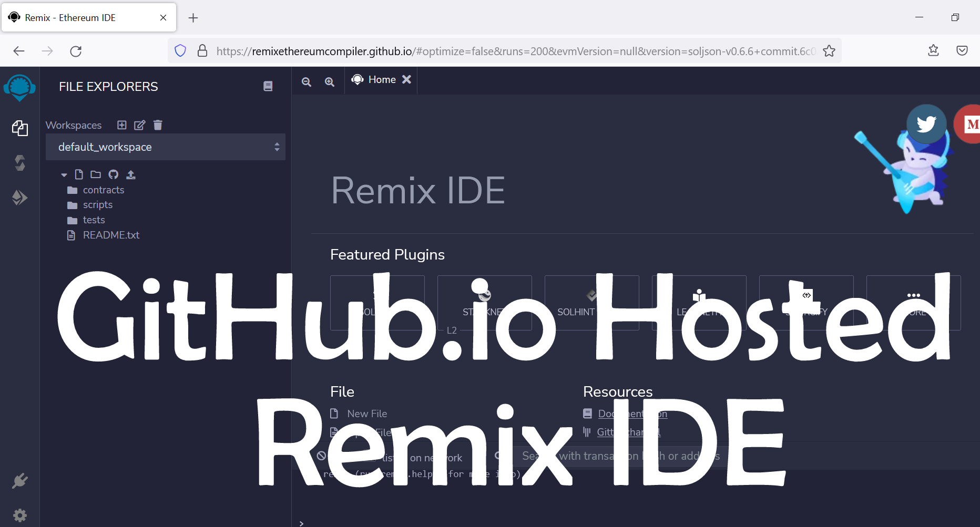Click the File explorers sidebar icon
This screenshot has width=980, height=527.
pos(19,128)
